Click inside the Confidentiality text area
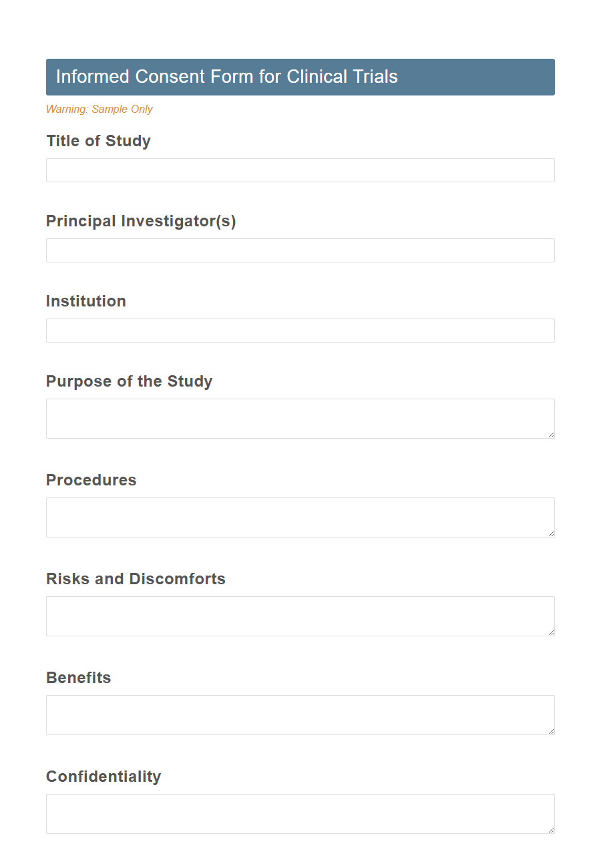Viewport: 601px width, 868px height. [300, 813]
